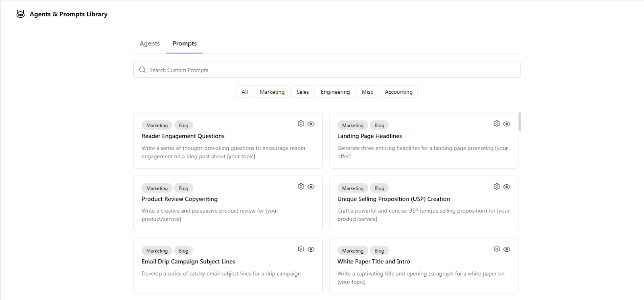Screen dimensions: 644x300
Task: Open Unique Selling Proposition (USP) Creation title
Action: click(x=394, y=199)
